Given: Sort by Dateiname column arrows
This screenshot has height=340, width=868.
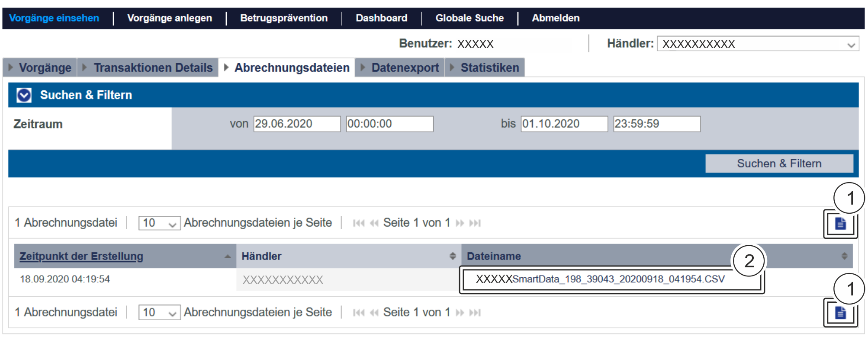Looking at the screenshot, I should pyautogui.click(x=844, y=256).
